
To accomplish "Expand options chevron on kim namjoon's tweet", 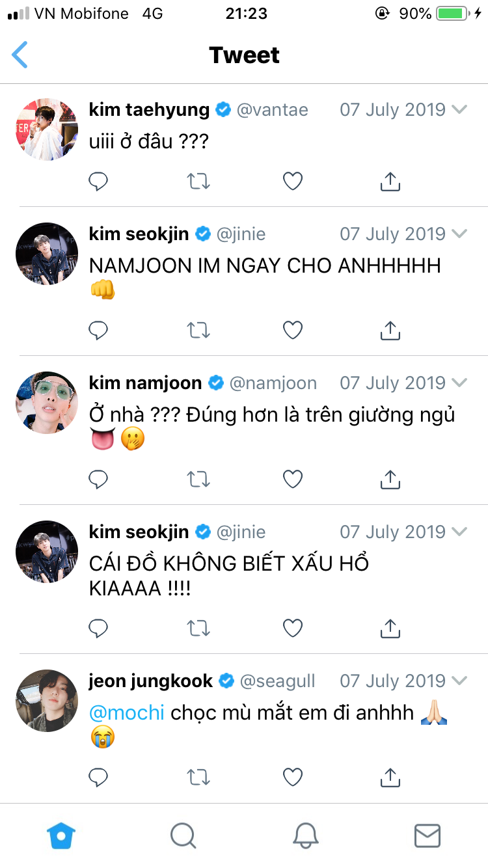I will click(x=459, y=383).
